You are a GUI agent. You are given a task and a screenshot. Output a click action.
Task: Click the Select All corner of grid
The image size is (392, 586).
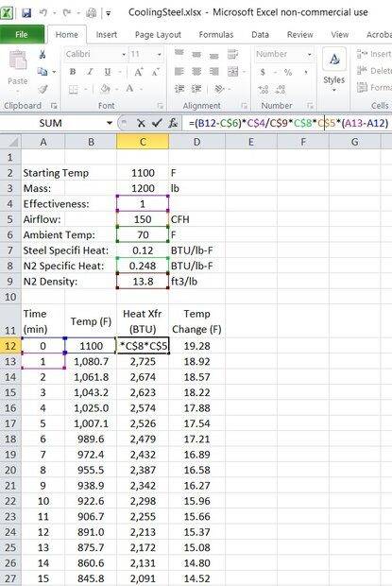coord(10,142)
